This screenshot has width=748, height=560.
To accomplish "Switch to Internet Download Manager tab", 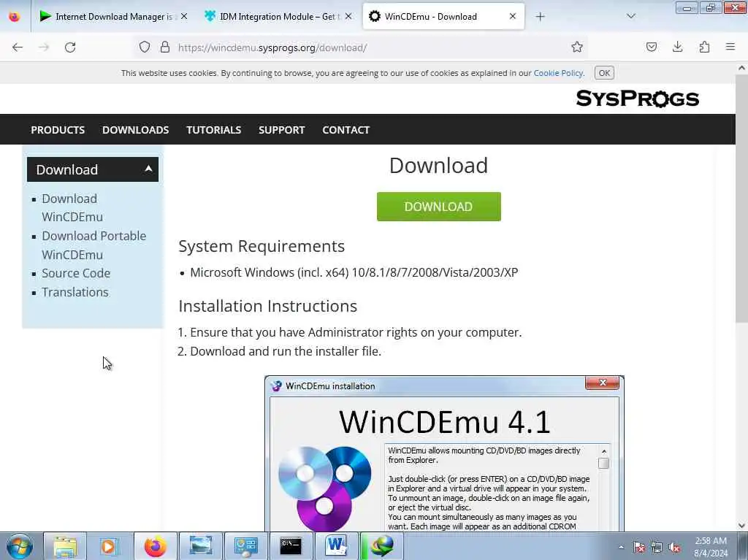I will tap(113, 16).
